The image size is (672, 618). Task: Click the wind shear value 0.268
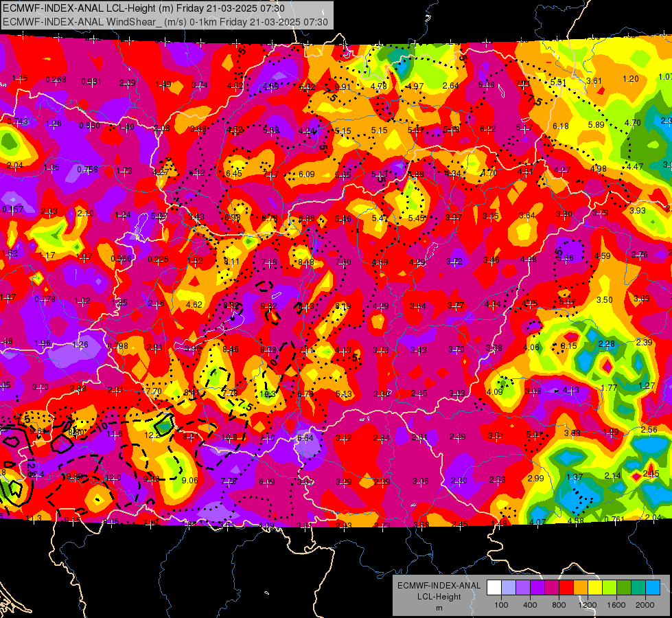[x=56, y=80]
